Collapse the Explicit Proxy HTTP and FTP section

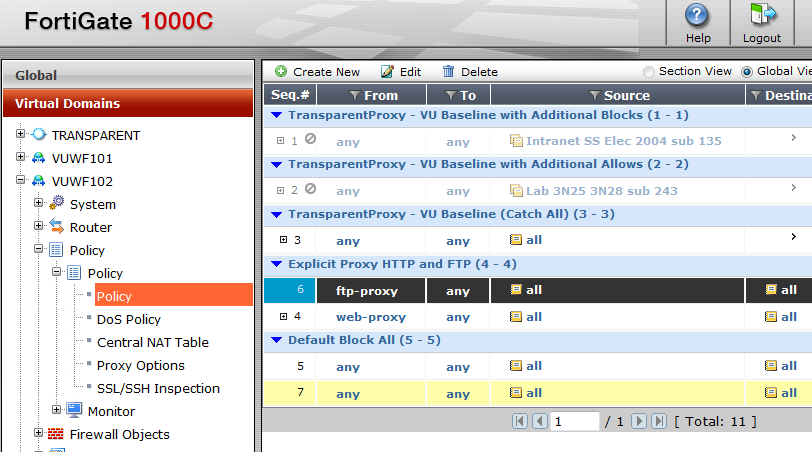(x=277, y=264)
